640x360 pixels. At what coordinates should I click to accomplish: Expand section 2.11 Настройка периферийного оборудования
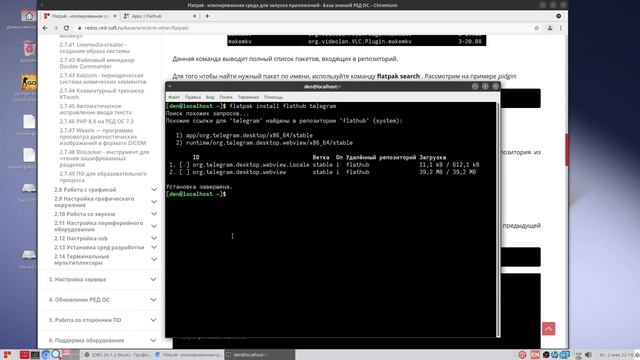tap(154, 226)
